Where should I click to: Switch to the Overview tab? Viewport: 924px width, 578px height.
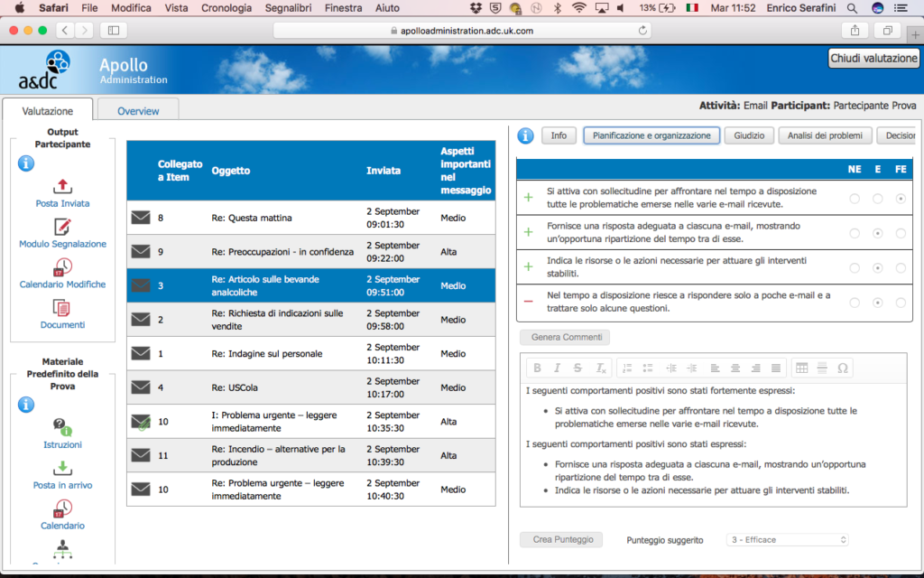point(138,111)
